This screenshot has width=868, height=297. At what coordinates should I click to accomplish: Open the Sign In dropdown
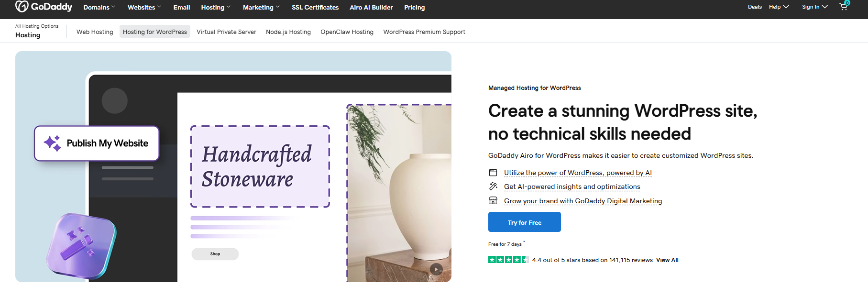coord(815,7)
